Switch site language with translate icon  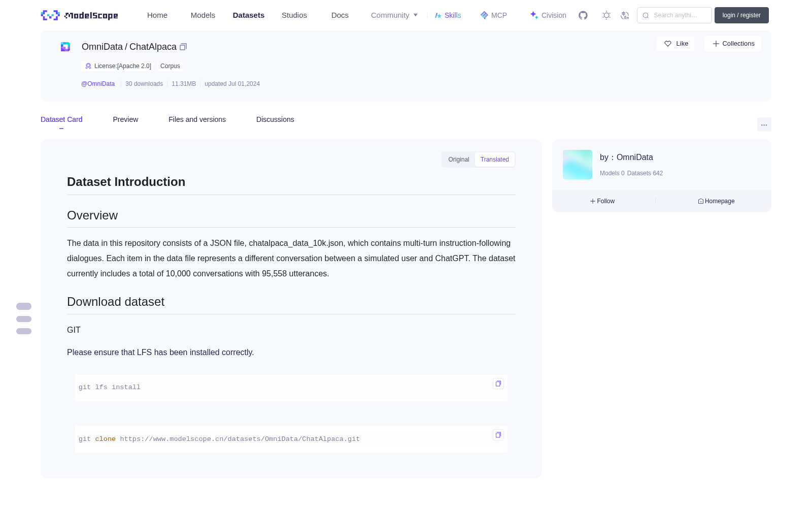pos(625,15)
